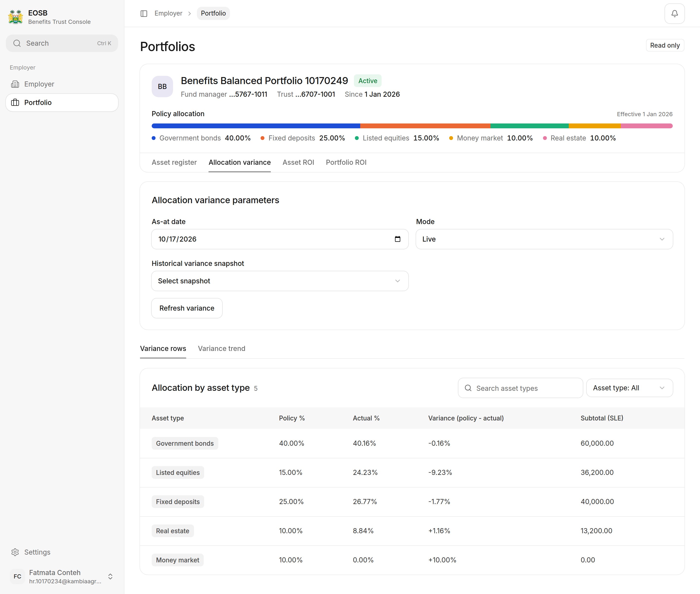The width and height of the screenshot is (700, 594).
Task: Select the Variance rows tab
Action: (x=163, y=349)
